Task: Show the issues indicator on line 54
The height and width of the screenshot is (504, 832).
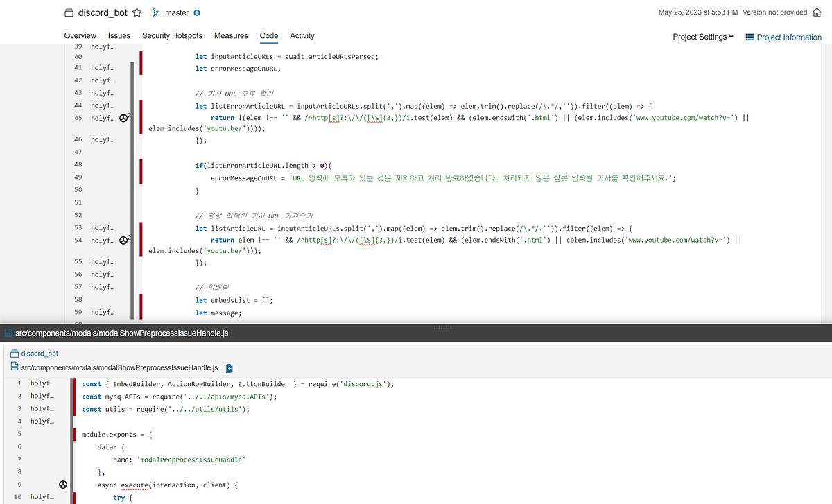Action: pyautogui.click(x=124, y=240)
